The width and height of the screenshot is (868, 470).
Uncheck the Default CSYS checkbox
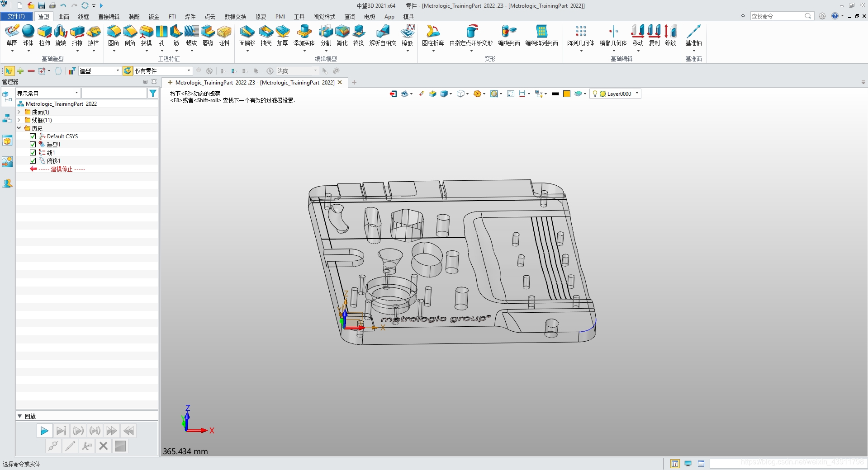[33, 136]
